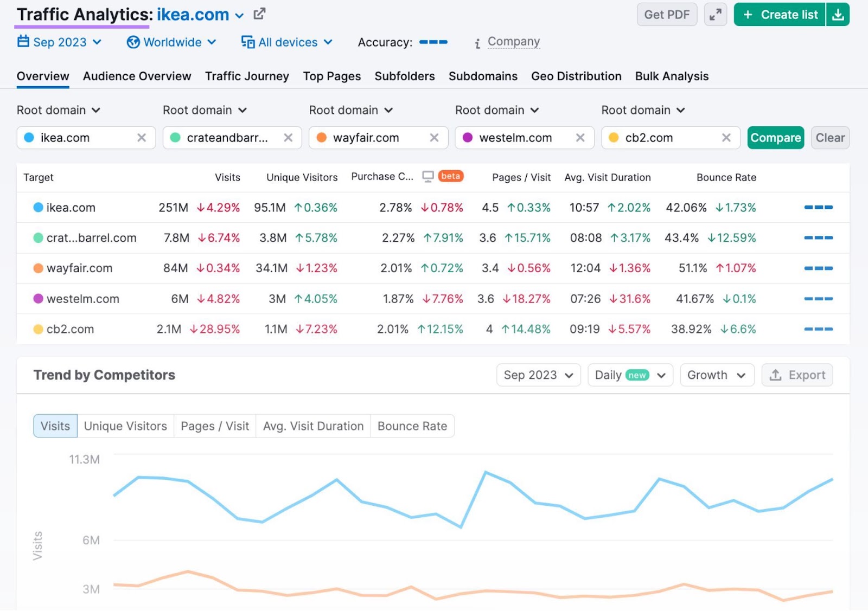The width and height of the screenshot is (868, 611).
Task: Click the devices icon beside All devices
Action: [247, 42]
